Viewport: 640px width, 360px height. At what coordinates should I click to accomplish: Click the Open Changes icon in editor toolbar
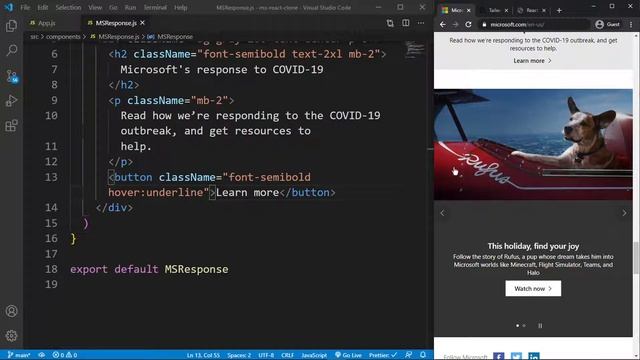[x=390, y=23]
